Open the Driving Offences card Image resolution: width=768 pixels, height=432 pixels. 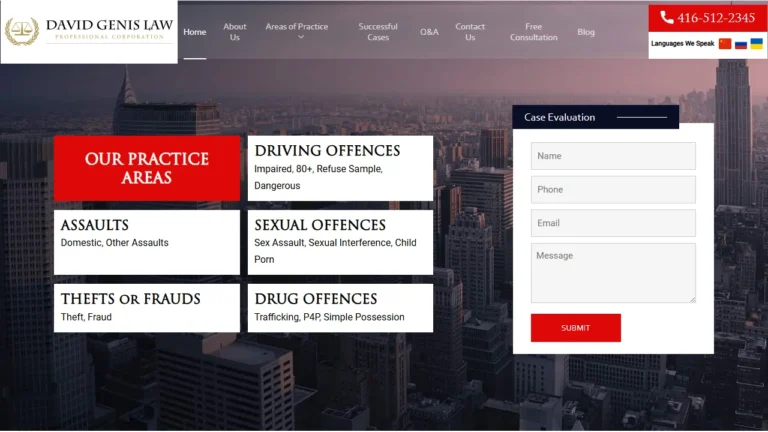pos(340,168)
